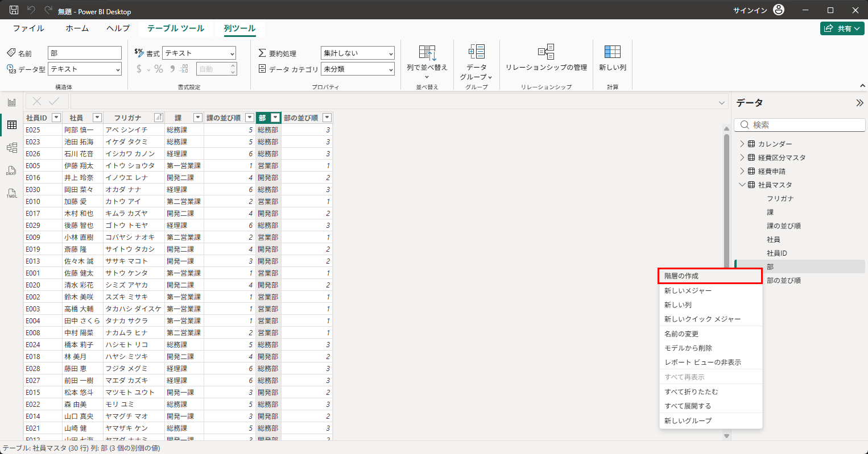This screenshot has height=454, width=868.
Task: Switch to Report view in the left sidebar
Action: 12,102
